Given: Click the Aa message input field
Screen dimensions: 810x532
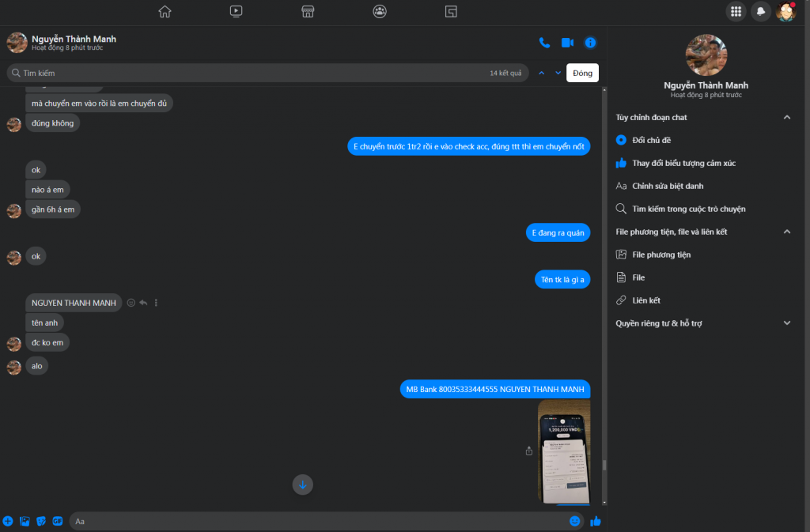Looking at the screenshot, I should (316, 521).
